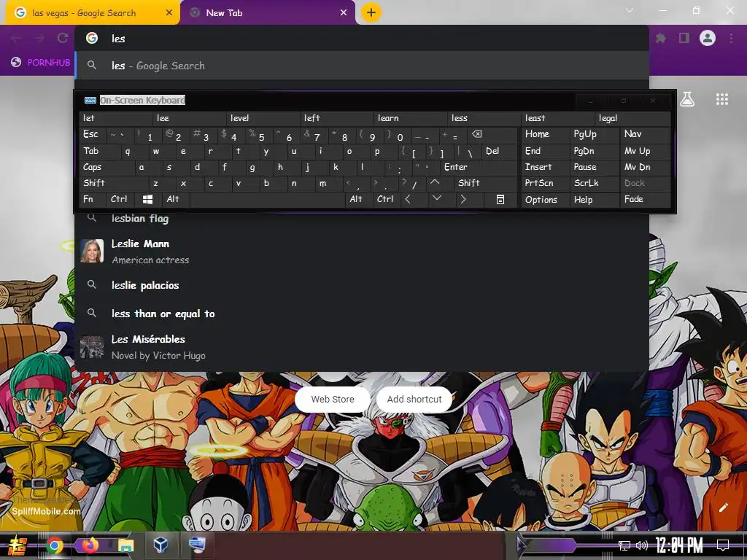
Task: Click Leslie Mann's photo thumbnail
Action: (92, 251)
